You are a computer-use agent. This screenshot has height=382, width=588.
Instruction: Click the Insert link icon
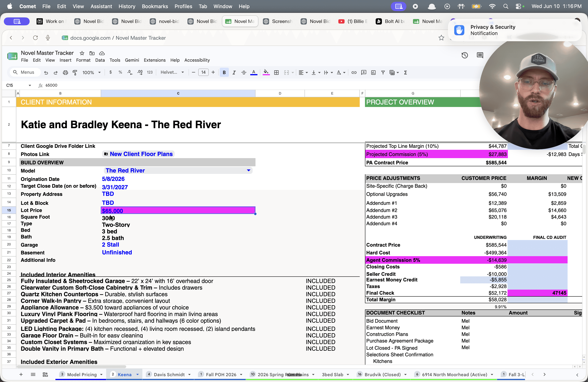pyautogui.click(x=354, y=72)
